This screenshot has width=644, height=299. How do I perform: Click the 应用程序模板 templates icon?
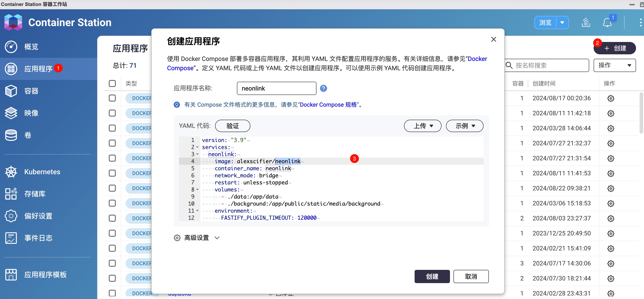tap(11, 274)
